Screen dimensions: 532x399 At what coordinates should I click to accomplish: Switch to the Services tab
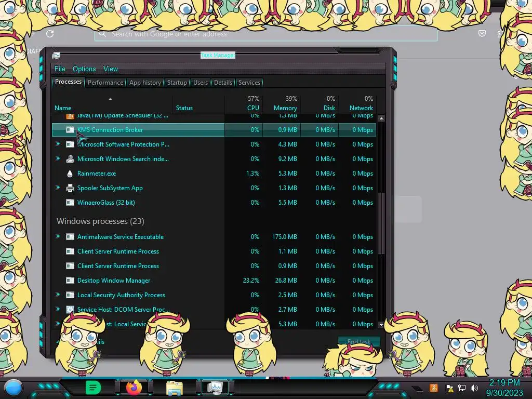(249, 83)
